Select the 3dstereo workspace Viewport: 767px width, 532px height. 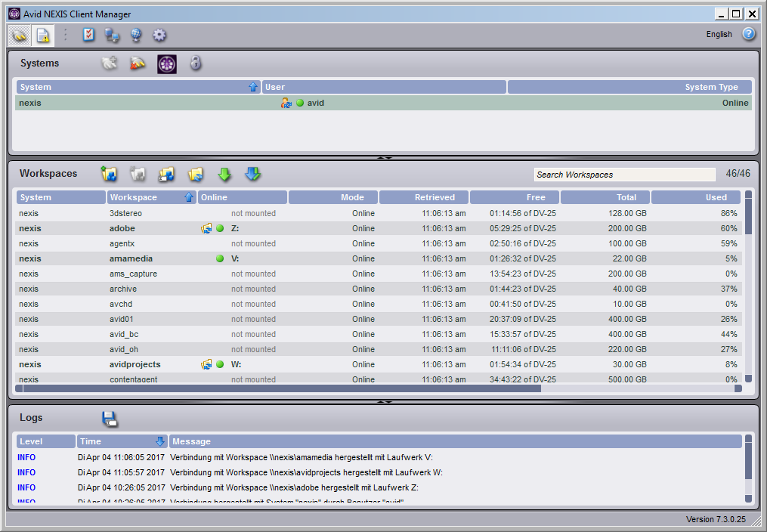[x=378, y=213]
